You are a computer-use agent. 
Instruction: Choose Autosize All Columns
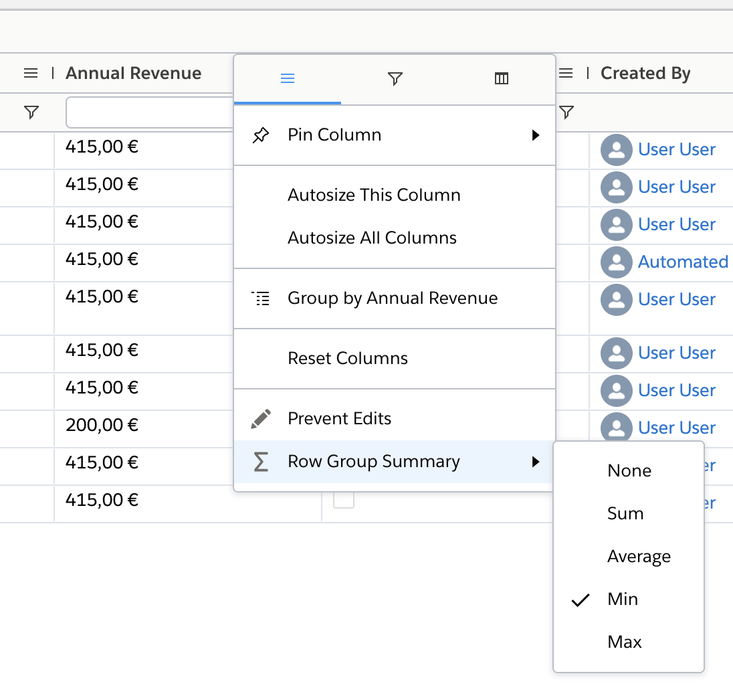(x=372, y=238)
